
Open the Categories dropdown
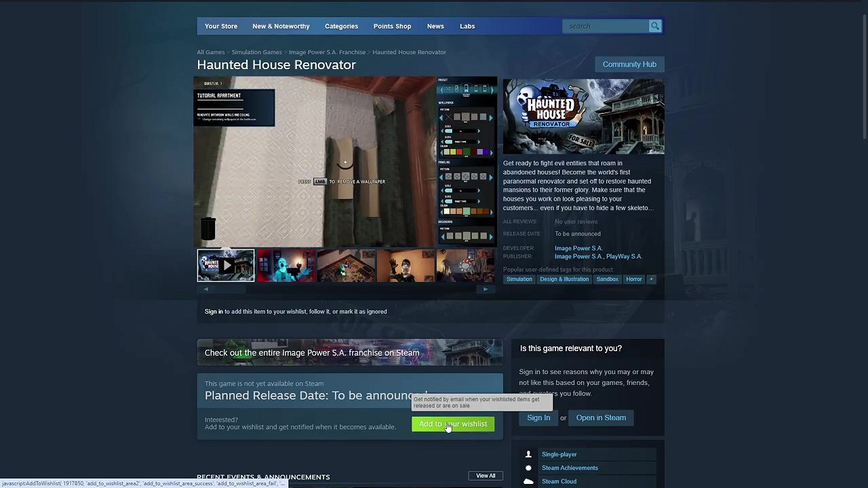click(x=341, y=26)
